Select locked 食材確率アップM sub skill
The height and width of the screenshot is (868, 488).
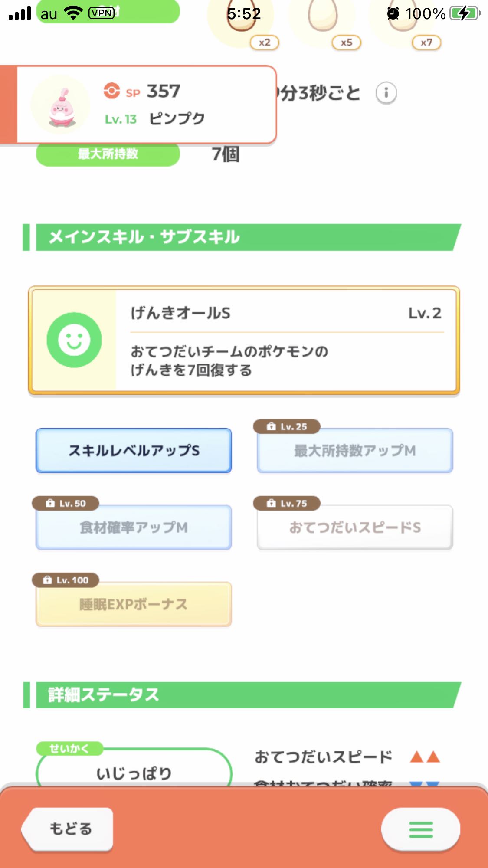[x=134, y=527]
